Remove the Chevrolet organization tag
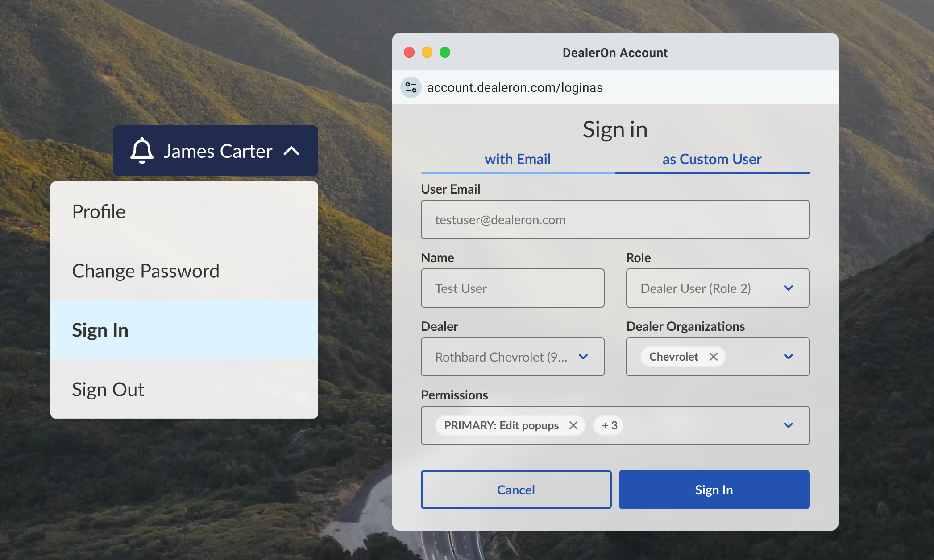 713,357
